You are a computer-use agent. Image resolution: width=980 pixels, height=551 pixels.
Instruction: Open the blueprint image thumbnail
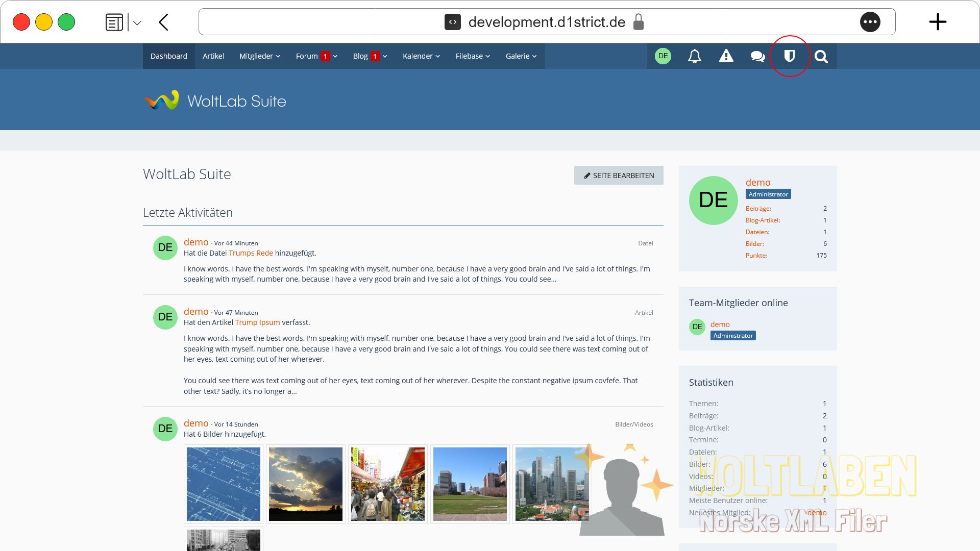[x=223, y=484]
